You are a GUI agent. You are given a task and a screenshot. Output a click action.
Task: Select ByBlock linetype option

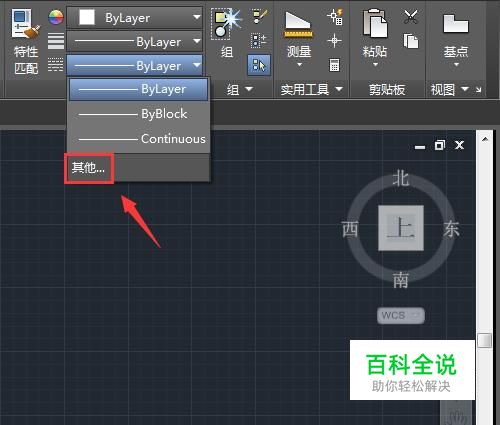tap(138, 114)
